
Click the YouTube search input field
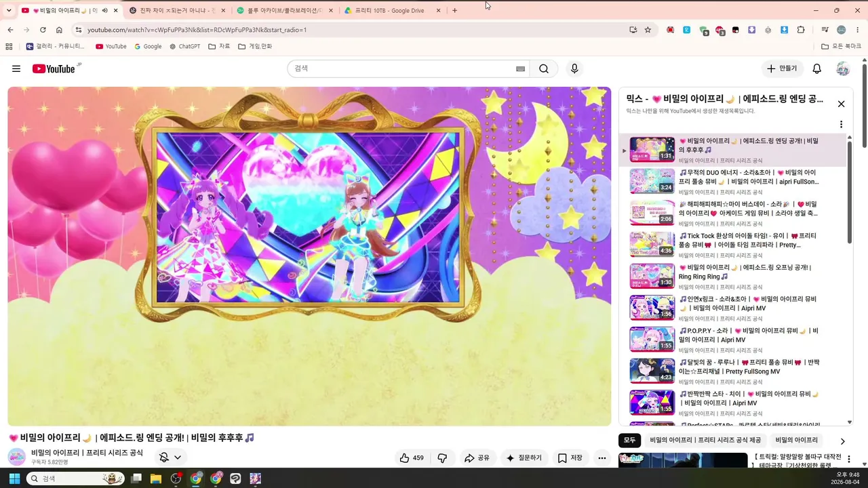[401, 68]
